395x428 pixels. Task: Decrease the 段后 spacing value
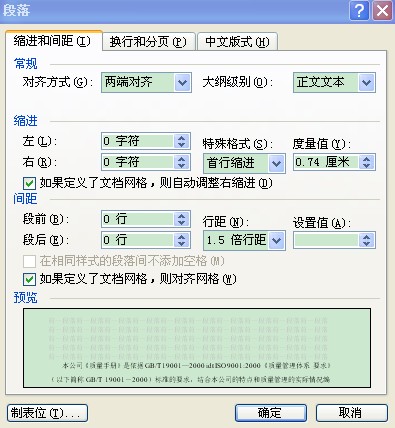pos(182,244)
